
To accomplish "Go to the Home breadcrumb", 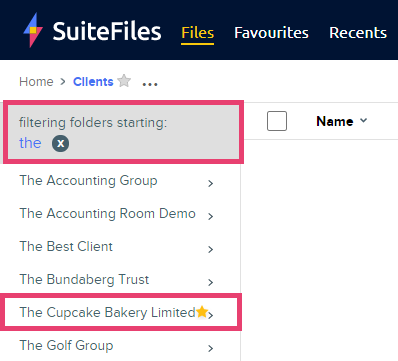I will click(36, 82).
